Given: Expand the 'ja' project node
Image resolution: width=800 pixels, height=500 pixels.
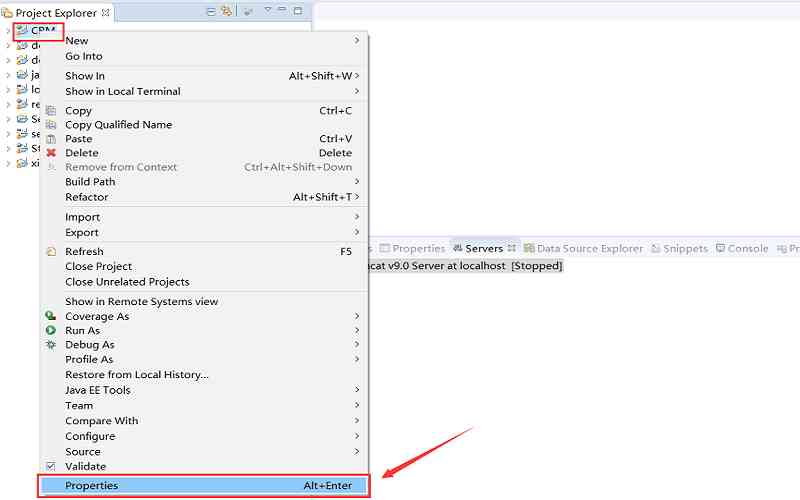Looking at the screenshot, I should (x=7, y=75).
